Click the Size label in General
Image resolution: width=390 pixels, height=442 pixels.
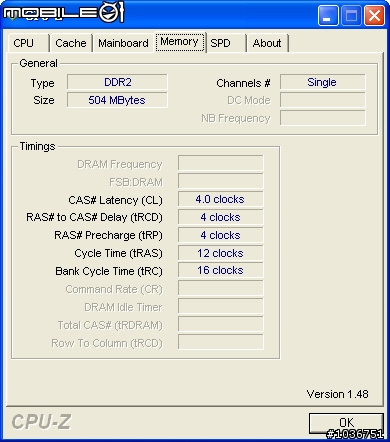(44, 100)
